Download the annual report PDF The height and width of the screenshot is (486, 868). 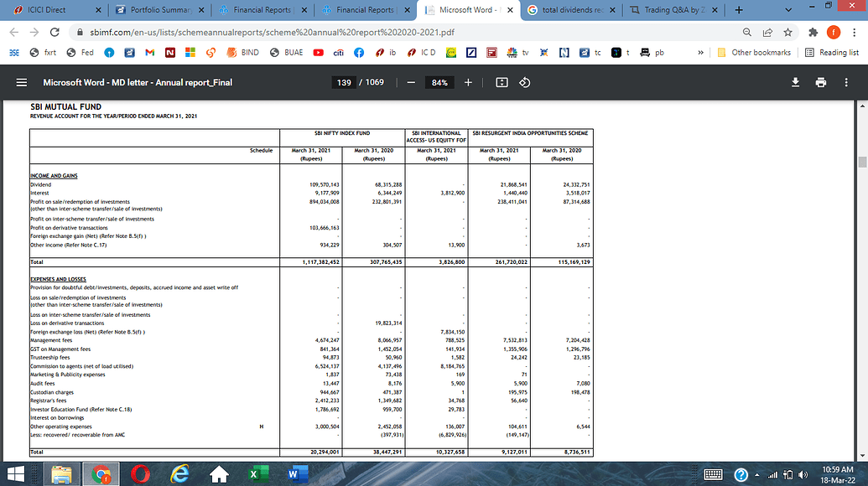795,82
